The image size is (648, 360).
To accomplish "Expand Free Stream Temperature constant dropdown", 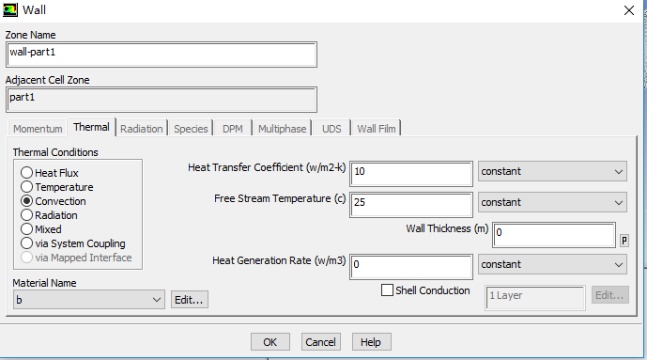I will (552, 202).
